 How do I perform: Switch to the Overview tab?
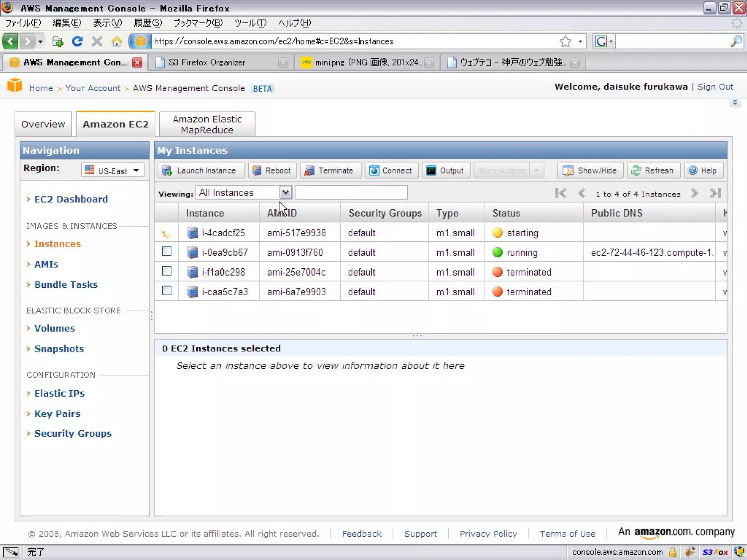[x=43, y=124]
